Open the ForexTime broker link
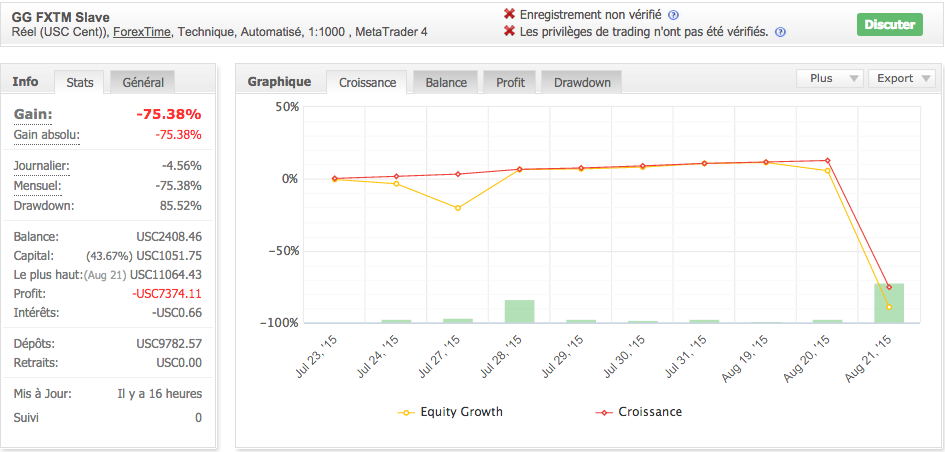 pos(141,32)
